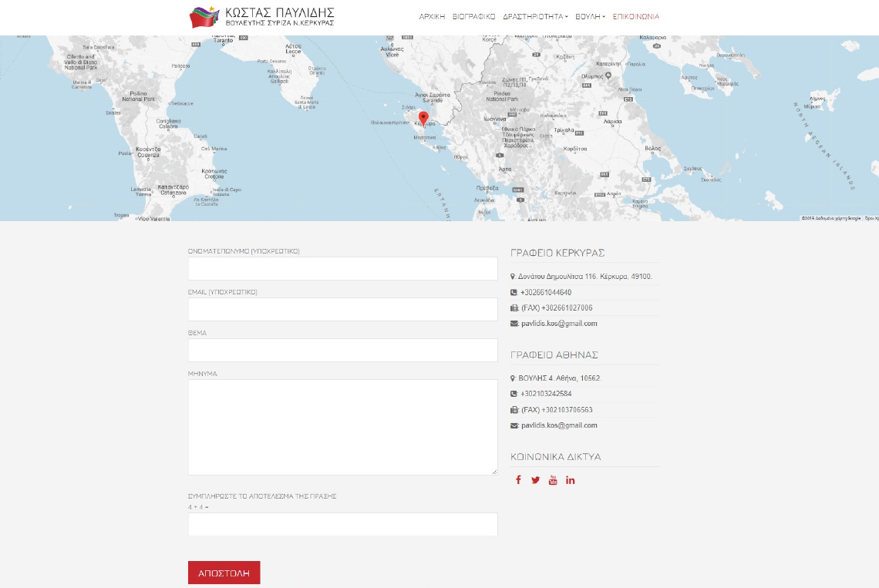
Task: Click the Λάρισα label on the map
Action: (612, 121)
